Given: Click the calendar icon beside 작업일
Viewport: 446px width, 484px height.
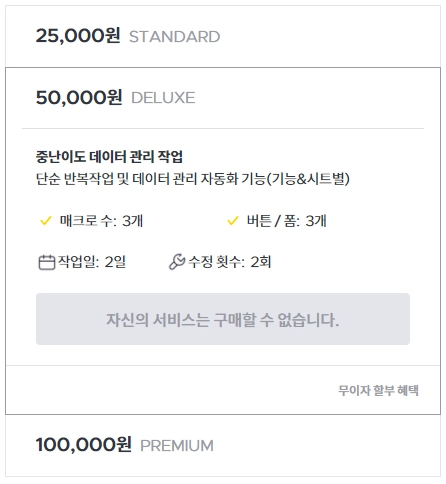Looking at the screenshot, I should tap(47, 262).
